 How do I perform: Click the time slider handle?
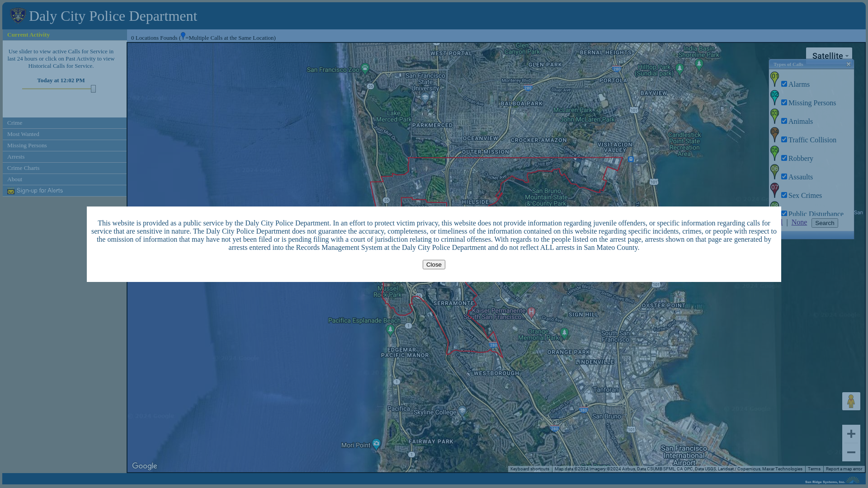point(93,89)
